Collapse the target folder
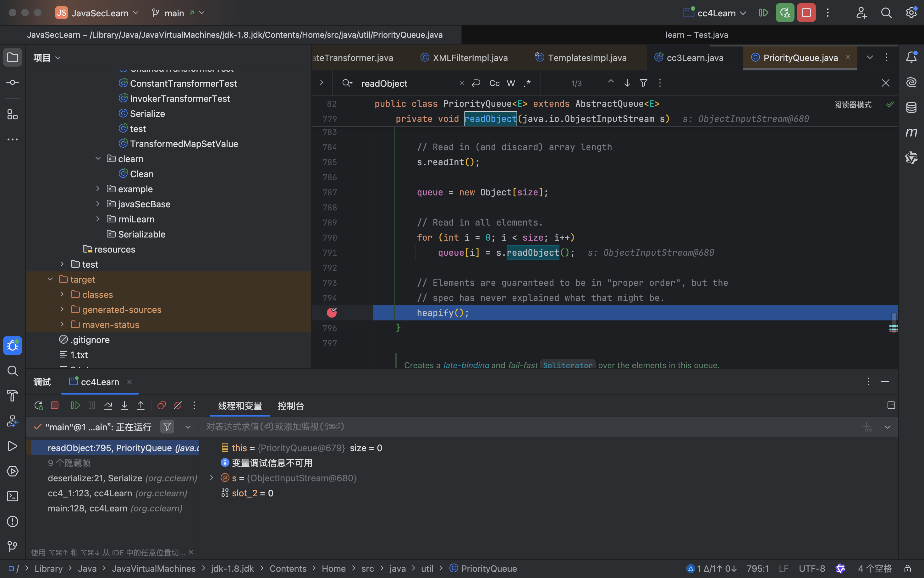 [x=50, y=280]
